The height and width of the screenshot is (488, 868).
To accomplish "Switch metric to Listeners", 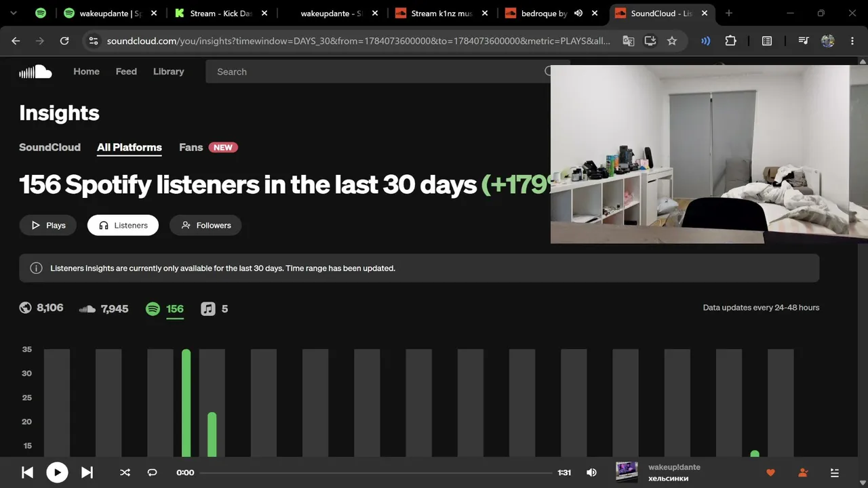I will tap(123, 226).
